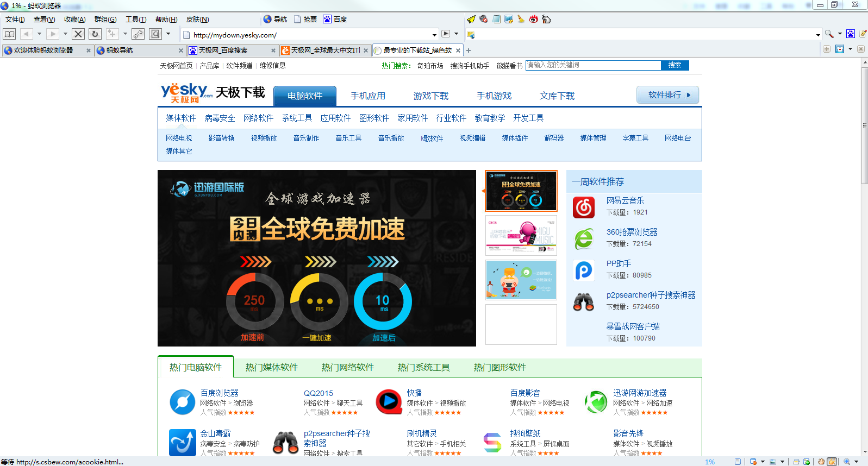Click the vertical page scrollbar thumb
Viewport: 868px width, 466px height.
[864, 125]
